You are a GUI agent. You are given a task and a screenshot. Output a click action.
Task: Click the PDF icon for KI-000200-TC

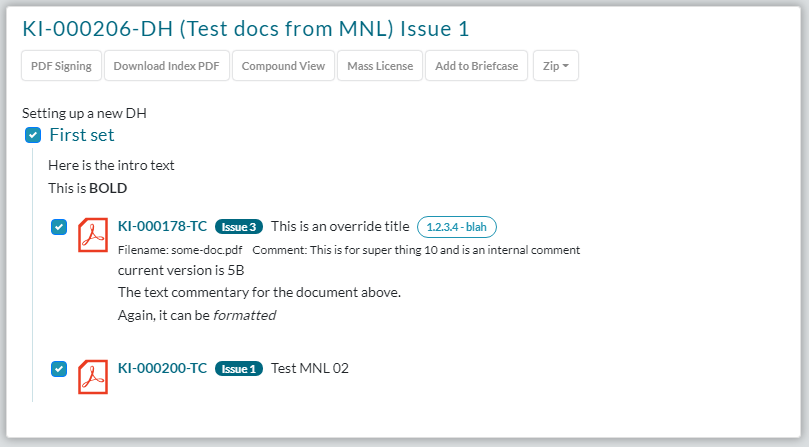pos(93,376)
